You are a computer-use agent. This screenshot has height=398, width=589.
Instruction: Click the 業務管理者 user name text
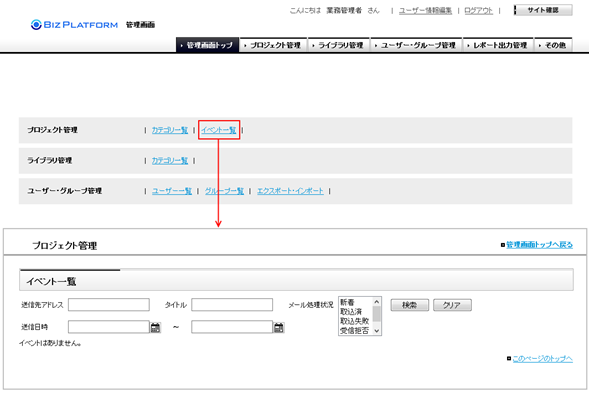pos(344,11)
